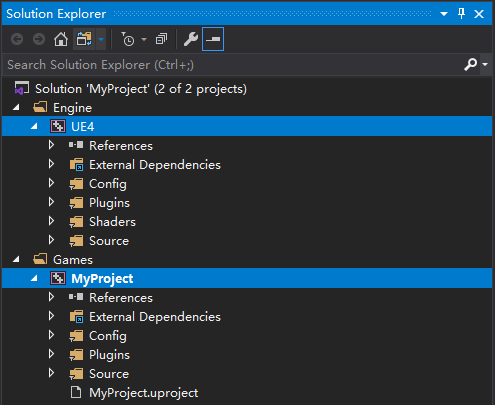Collapse the Games folder
495x405 pixels.
coord(16,259)
